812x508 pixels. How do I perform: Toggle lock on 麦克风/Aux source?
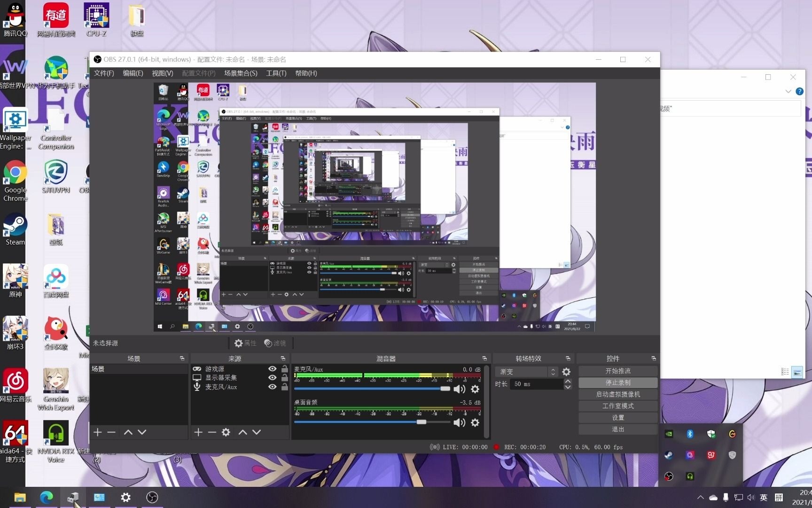pos(284,387)
